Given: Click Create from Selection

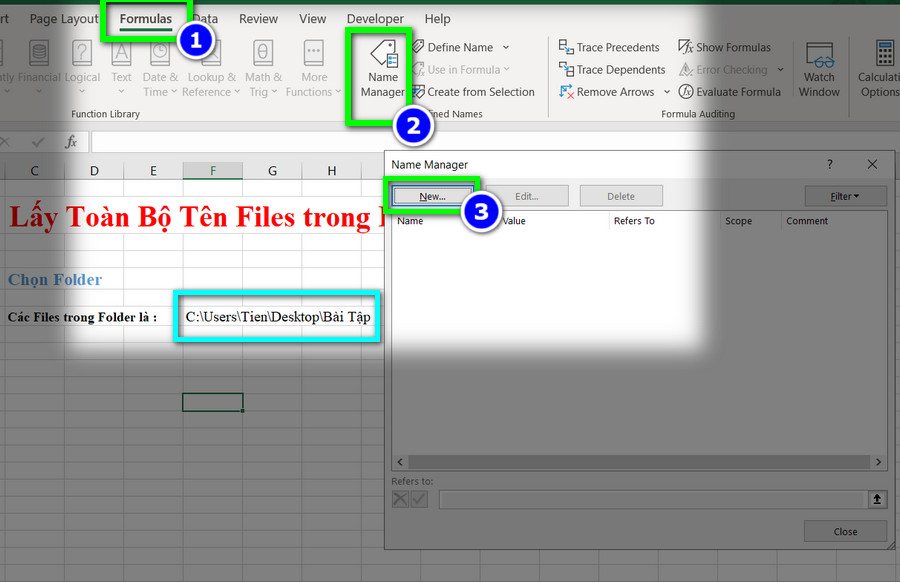Looking at the screenshot, I should [473, 92].
